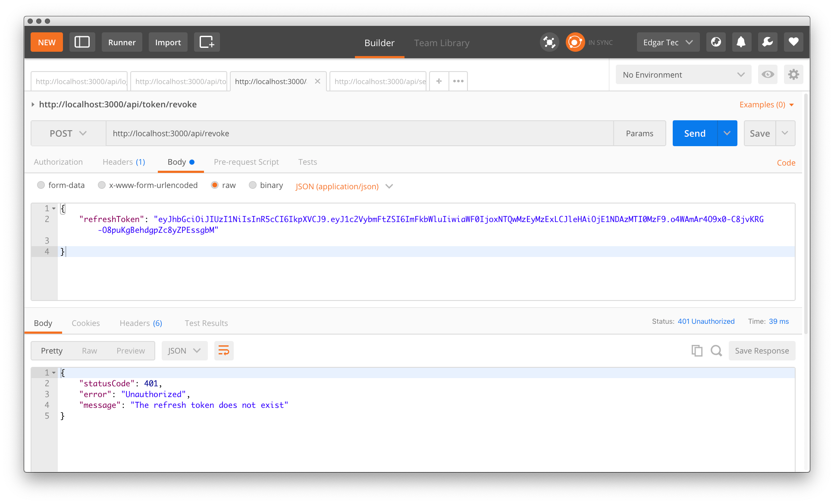Toggle the sidebar layout icon

coord(82,42)
